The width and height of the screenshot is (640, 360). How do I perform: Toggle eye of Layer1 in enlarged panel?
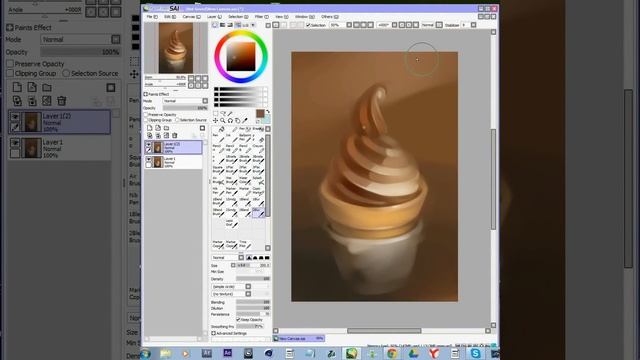(15, 143)
